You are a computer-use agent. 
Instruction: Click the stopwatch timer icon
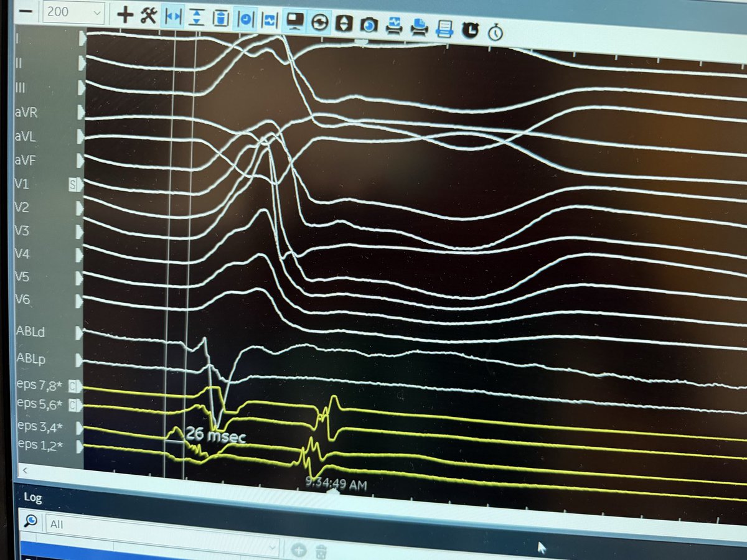(x=495, y=32)
